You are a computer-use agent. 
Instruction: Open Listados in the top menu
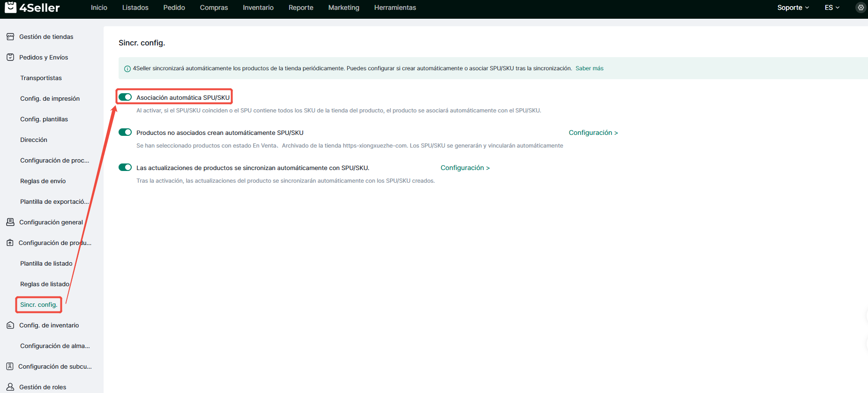135,7
